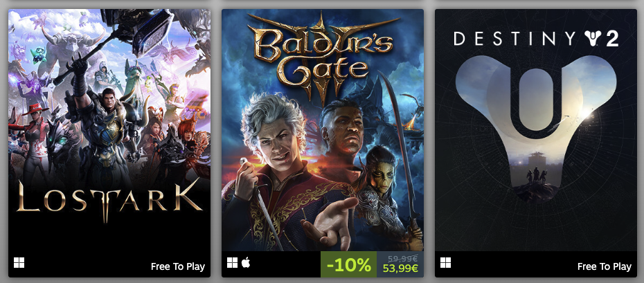Select Destiny 2's Free To Play label
The width and height of the screenshot is (644, 283).
coord(604,266)
